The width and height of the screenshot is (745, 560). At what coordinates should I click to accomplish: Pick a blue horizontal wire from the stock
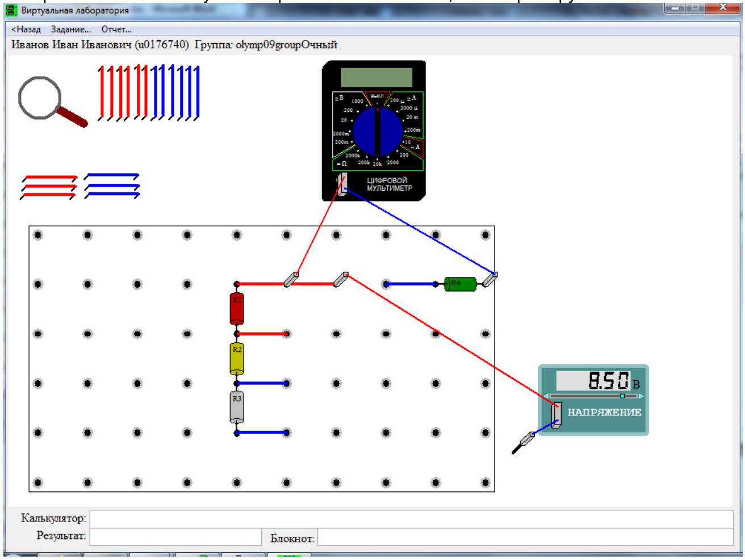tap(111, 176)
